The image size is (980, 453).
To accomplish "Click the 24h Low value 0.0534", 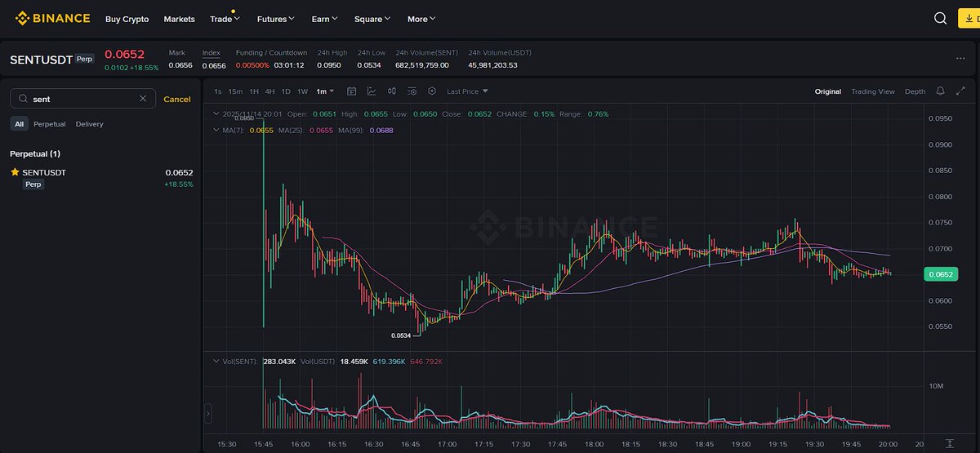I will click(x=369, y=65).
